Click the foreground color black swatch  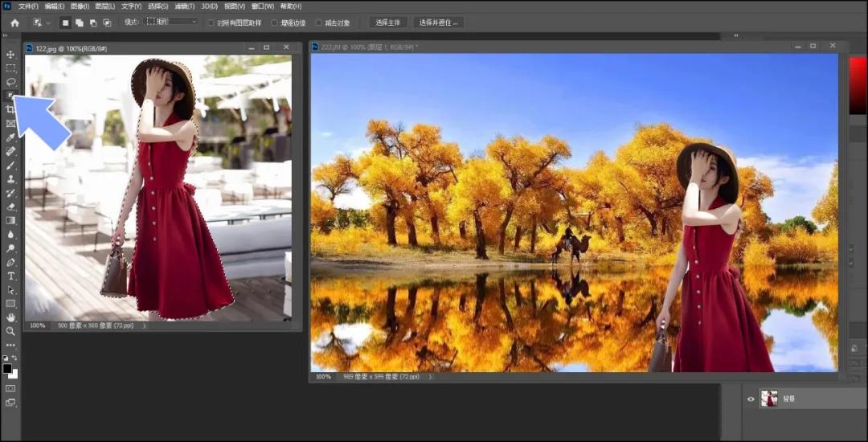pos(6,368)
